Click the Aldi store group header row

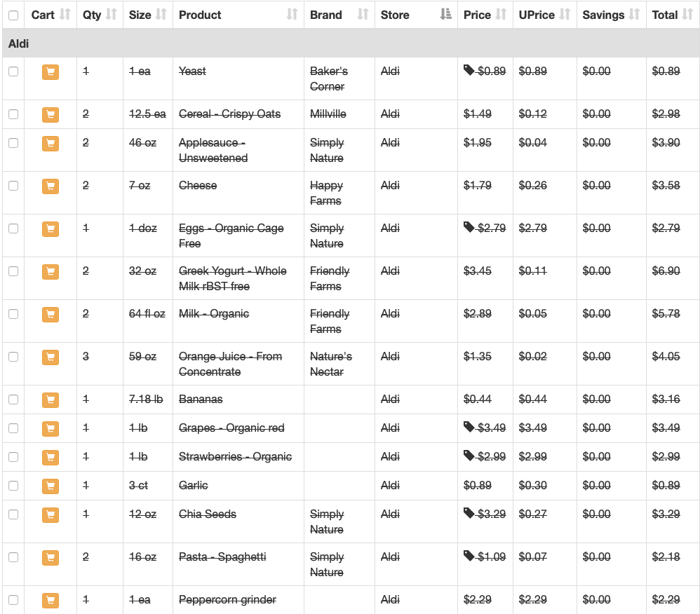coord(351,43)
